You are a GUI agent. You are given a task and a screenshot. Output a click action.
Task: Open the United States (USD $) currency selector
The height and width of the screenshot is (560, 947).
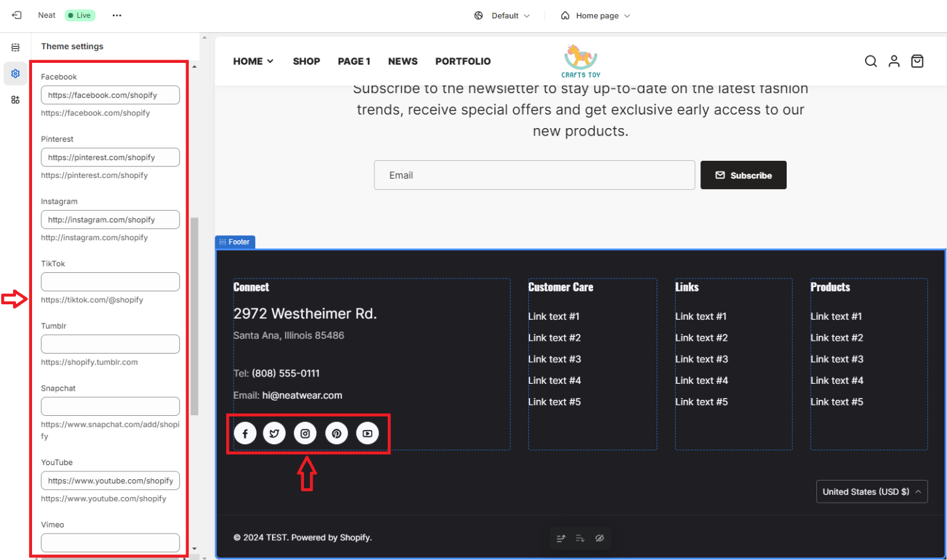872,492
